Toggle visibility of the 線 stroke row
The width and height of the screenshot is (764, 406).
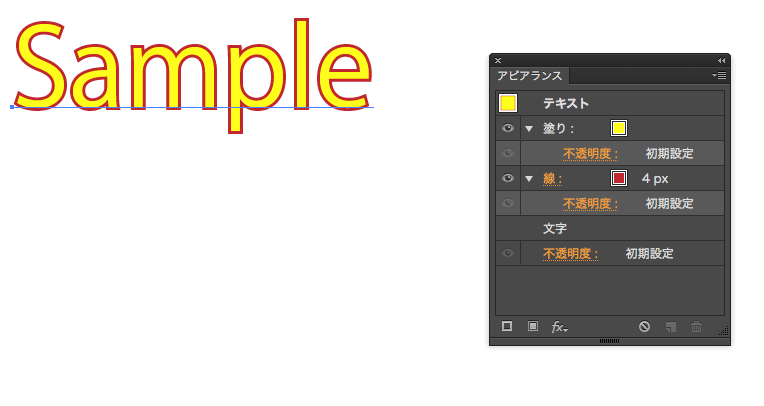508,178
